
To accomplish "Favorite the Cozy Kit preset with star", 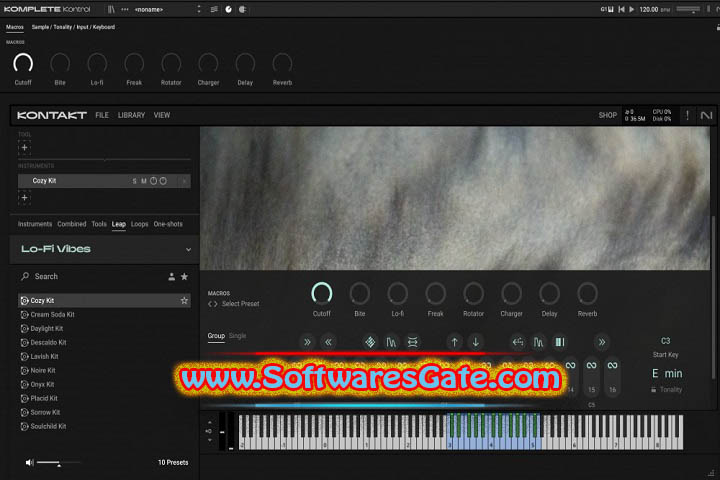I will pos(184,300).
